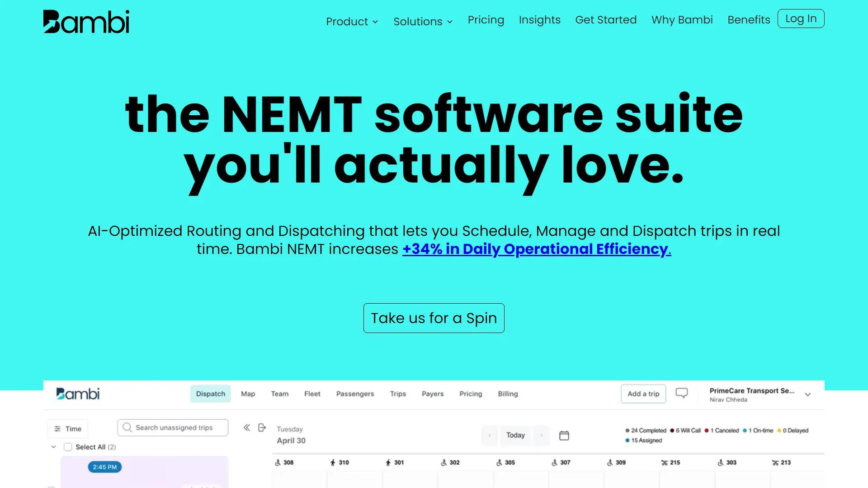Collapse panel with double left chevron icon
This screenshot has width=868, height=488.
click(x=246, y=427)
